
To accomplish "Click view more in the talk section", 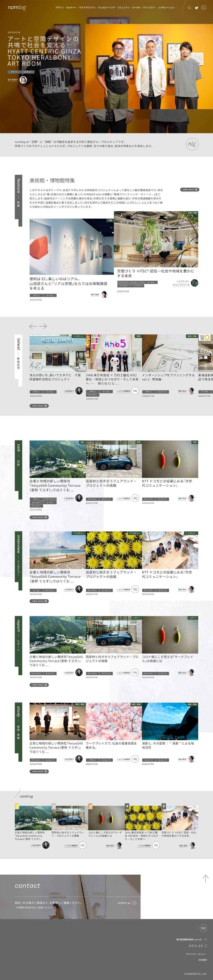I will pyautogui.click(x=39, y=517).
